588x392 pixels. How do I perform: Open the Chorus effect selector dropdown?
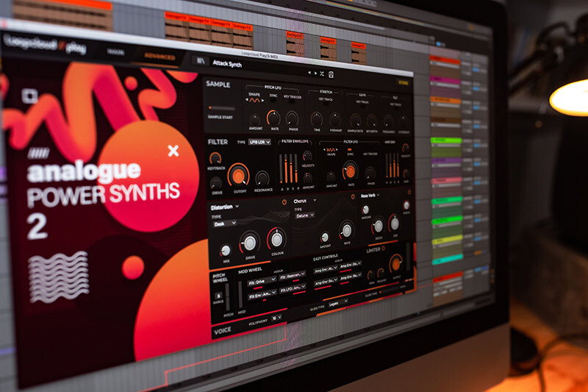click(x=305, y=201)
